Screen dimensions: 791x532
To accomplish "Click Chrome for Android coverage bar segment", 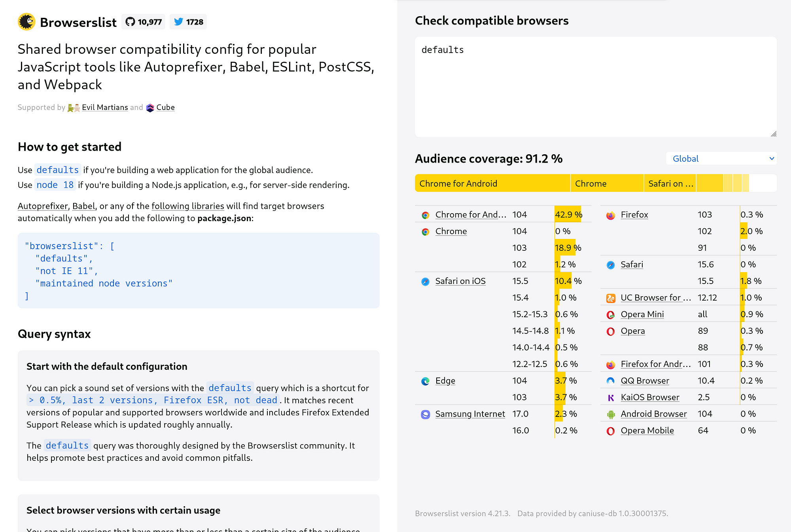I will pos(492,184).
